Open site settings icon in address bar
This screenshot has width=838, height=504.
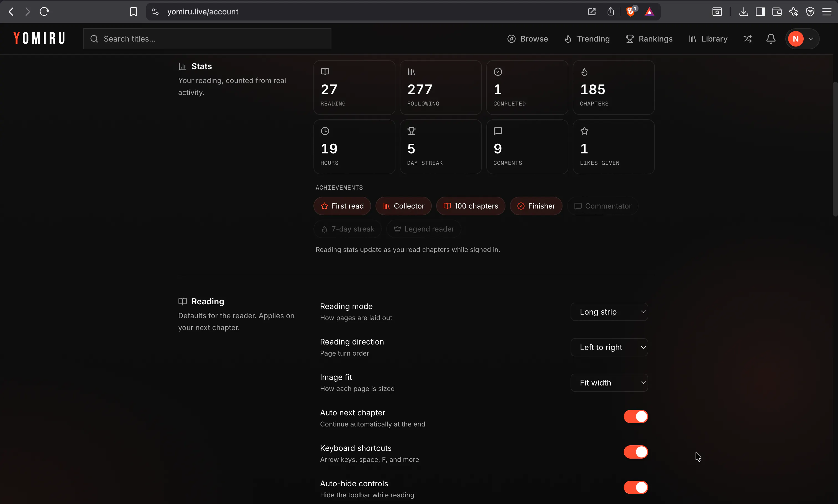pos(155,12)
